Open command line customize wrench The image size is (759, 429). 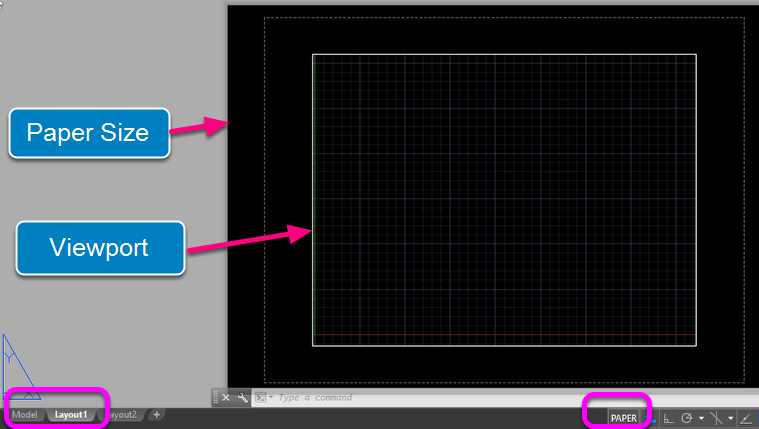pos(243,398)
